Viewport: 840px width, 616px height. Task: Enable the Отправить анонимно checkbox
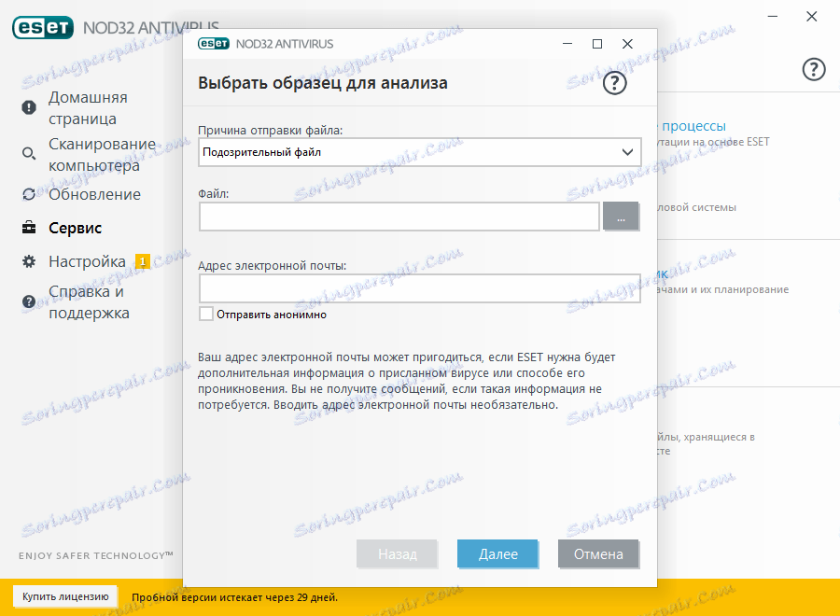point(206,314)
